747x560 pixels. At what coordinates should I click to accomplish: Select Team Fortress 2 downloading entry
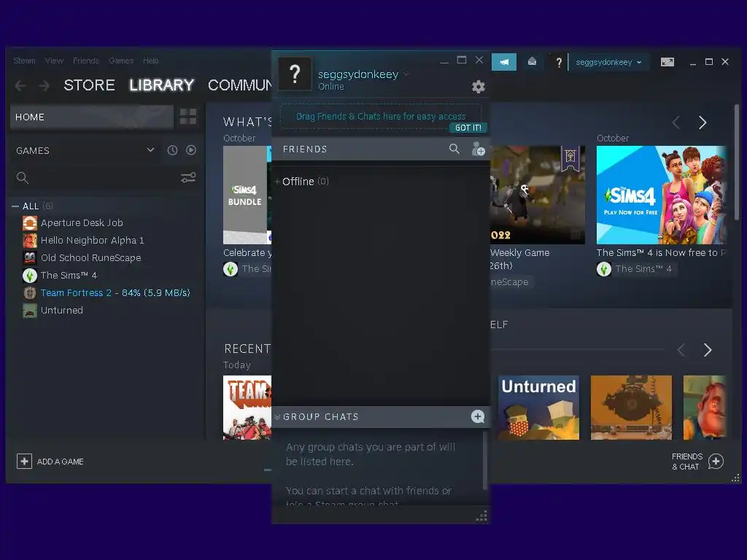point(115,293)
